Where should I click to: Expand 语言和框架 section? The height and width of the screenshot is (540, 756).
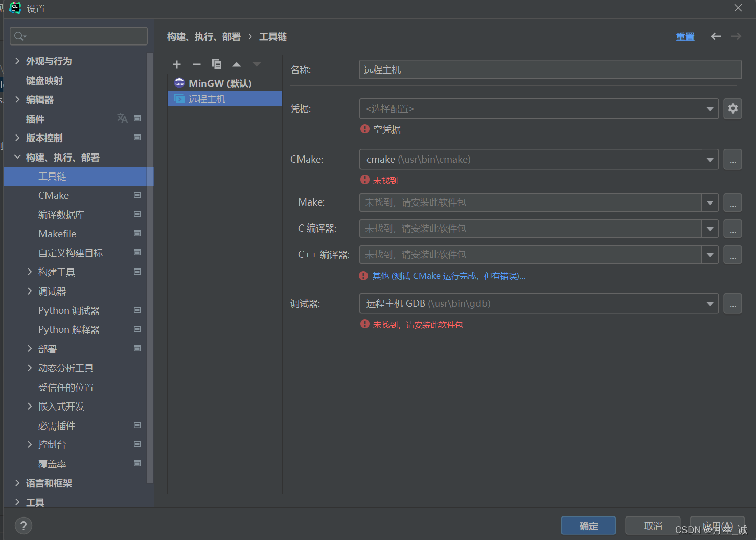pos(17,483)
